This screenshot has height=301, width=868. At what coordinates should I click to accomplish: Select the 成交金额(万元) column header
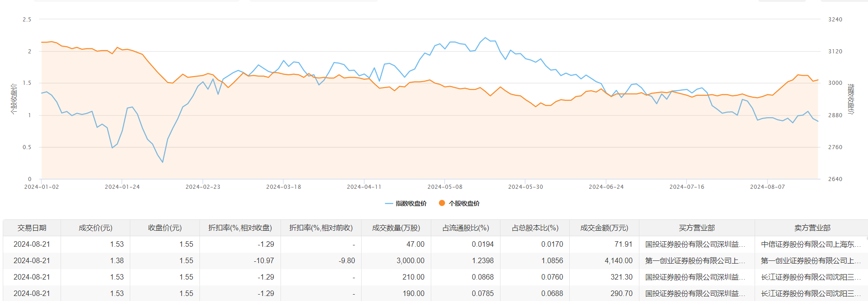(x=604, y=228)
